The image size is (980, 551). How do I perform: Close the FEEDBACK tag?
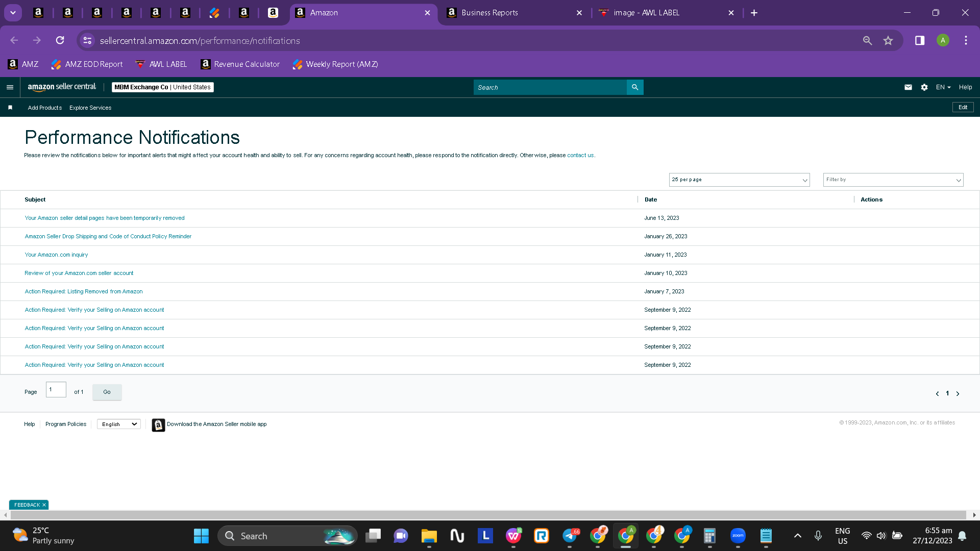pyautogui.click(x=44, y=505)
